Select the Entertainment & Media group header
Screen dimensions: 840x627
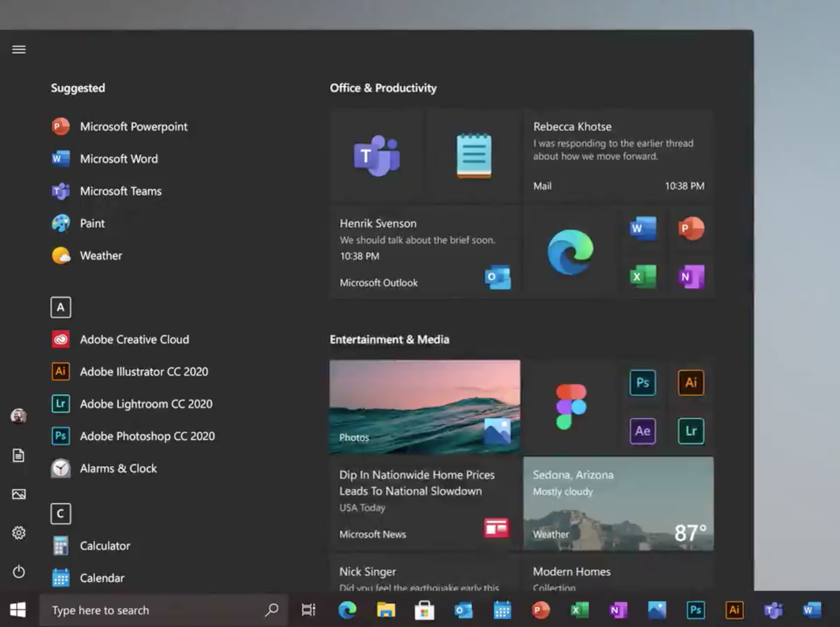[x=389, y=339]
